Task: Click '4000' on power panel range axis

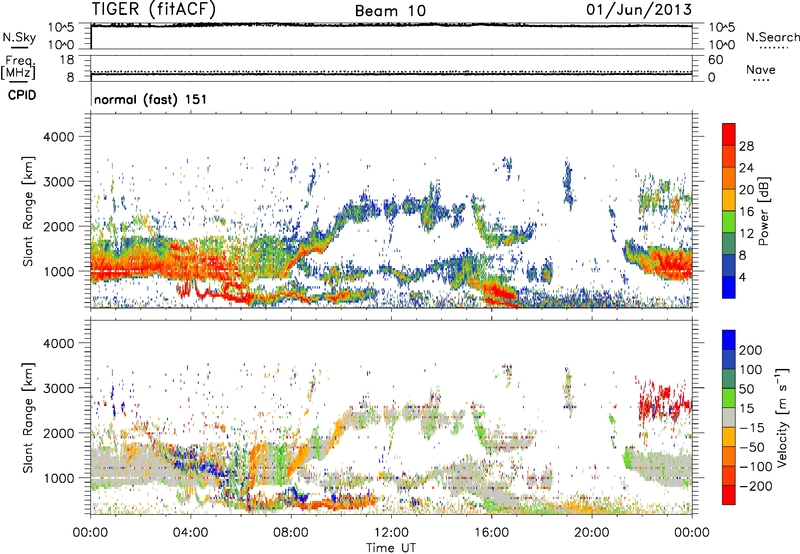Action: [x=58, y=137]
